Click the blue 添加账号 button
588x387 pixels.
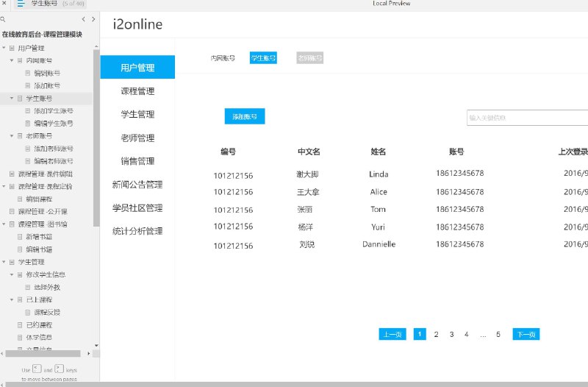245,116
